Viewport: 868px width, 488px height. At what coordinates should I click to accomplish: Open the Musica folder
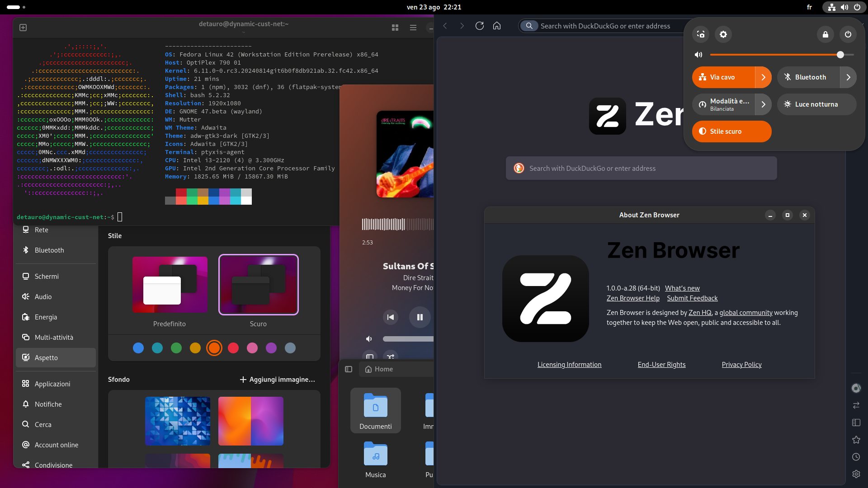click(376, 460)
